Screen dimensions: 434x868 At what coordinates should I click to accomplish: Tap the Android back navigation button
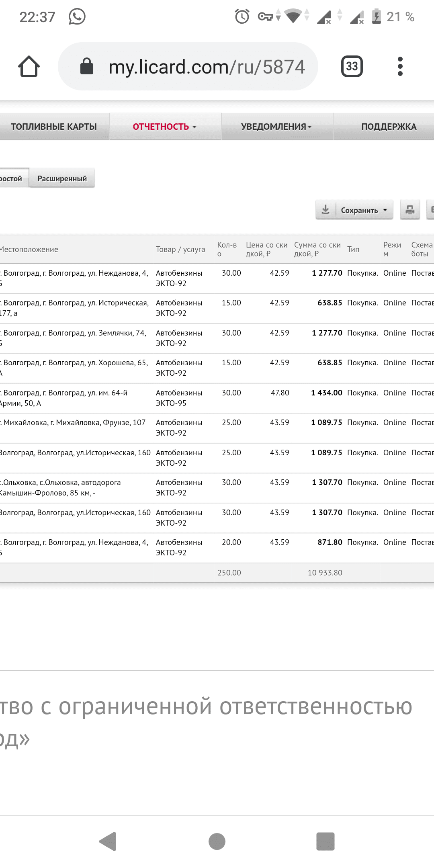coord(108,841)
